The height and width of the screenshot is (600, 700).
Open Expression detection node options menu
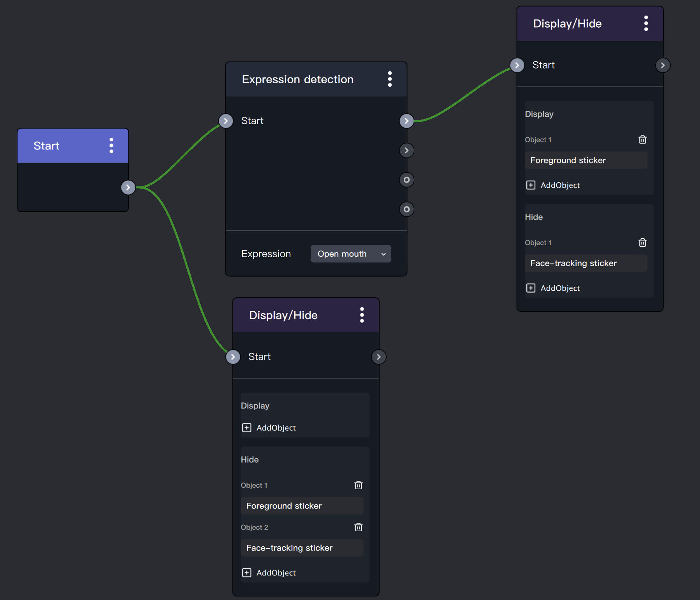[x=390, y=79]
